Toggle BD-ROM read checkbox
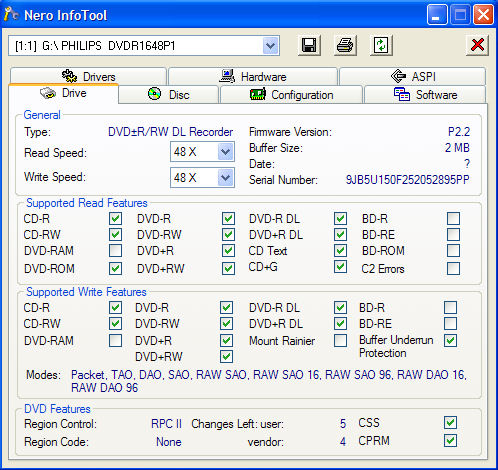 pos(453,250)
